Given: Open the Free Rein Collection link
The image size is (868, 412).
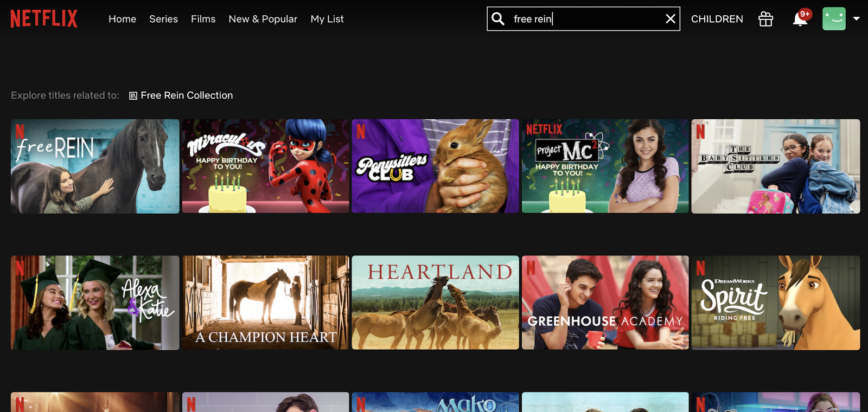Looking at the screenshot, I should pyautogui.click(x=187, y=95).
